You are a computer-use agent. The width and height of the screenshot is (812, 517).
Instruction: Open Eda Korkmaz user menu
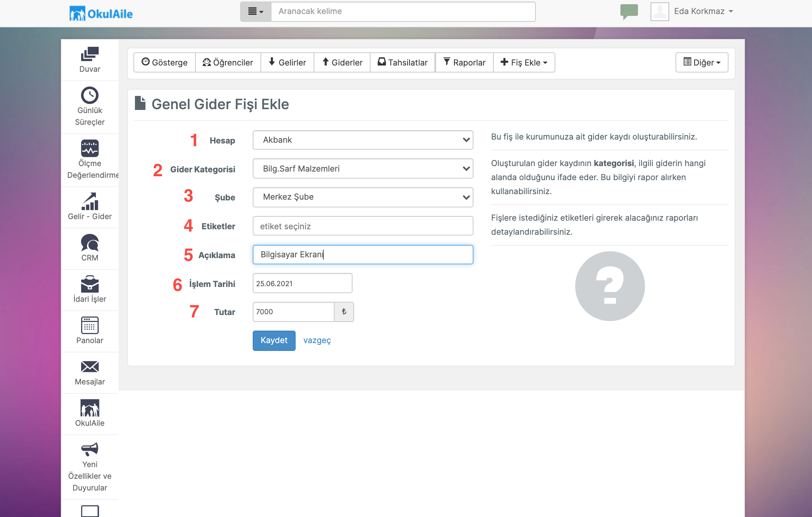(x=704, y=11)
